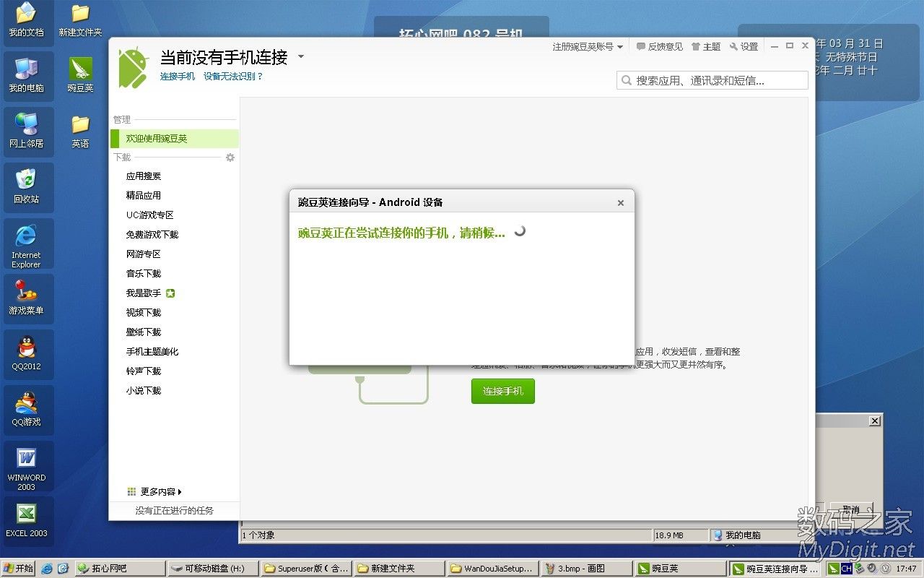Switch to 可移动磁盘 (H:) taskbar item
This screenshot has height=578, width=924.
[x=213, y=569]
